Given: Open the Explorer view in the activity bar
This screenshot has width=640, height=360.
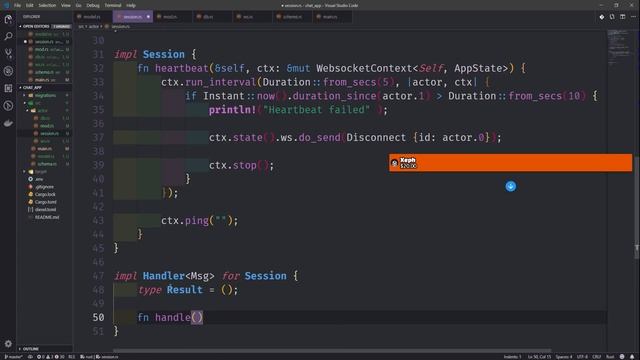Looking at the screenshot, I should (8, 19).
